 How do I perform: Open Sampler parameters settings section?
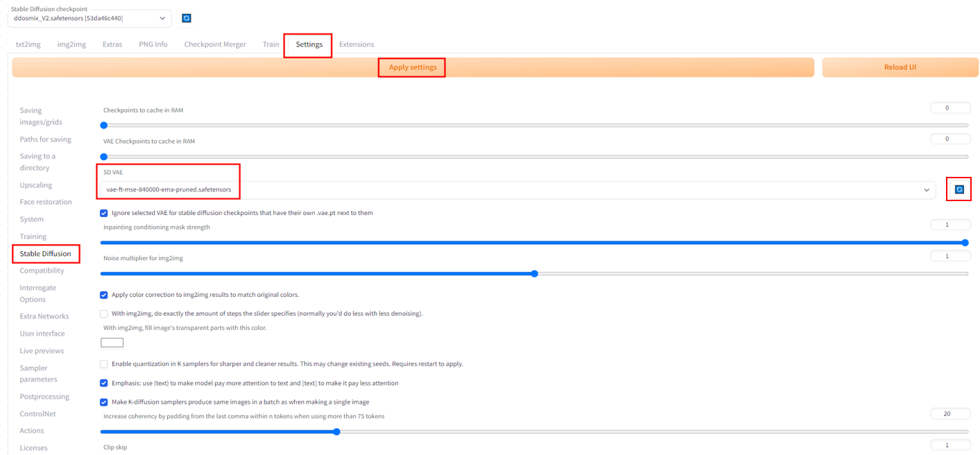coord(38,374)
